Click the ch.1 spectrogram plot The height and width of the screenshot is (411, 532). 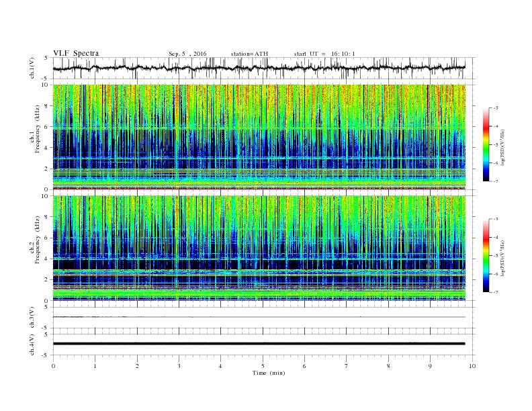[x=259, y=137]
